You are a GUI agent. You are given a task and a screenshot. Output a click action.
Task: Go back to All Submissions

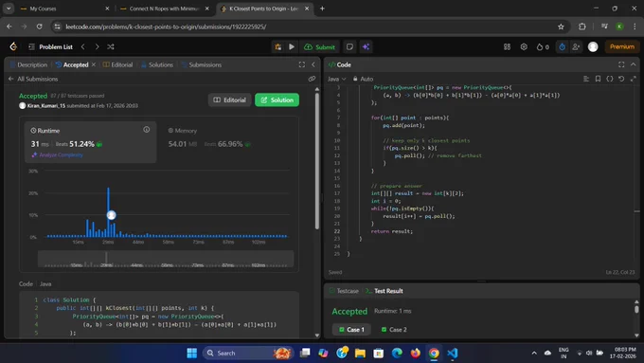(x=33, y=79)
